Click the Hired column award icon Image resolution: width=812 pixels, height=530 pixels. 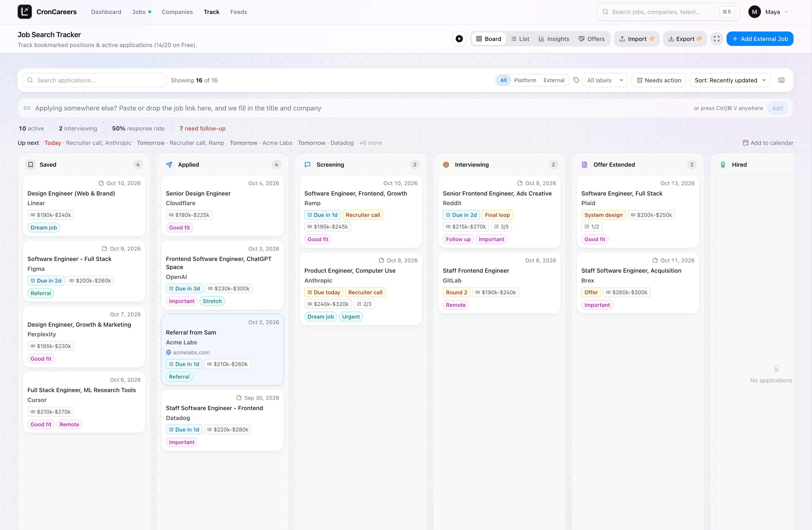tap(723, 165)
